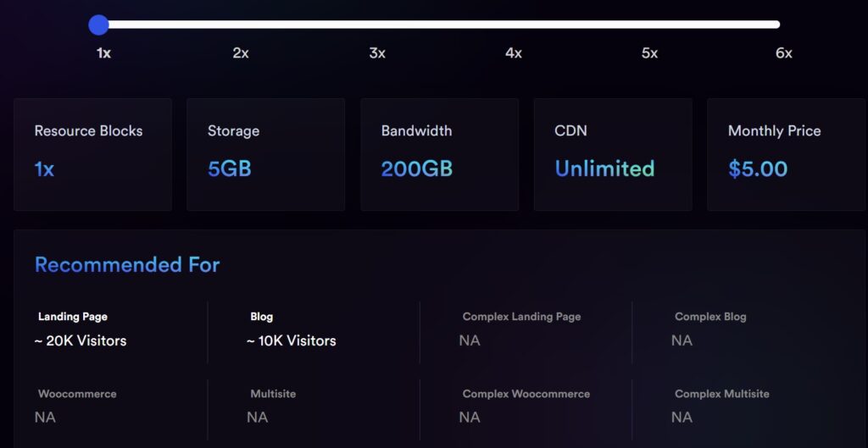This screenshot has width=868, height=448.
Task: Jump to the 6x label on the slider
Action: click(784, 53)
